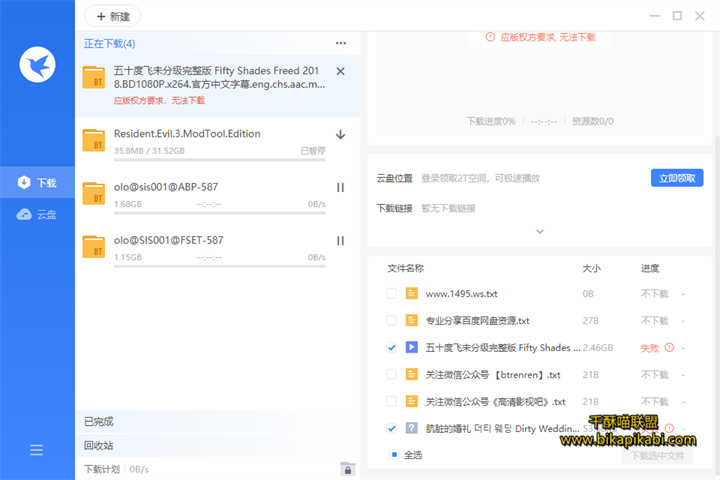This screenshot has height=480, width=720.
Task: Open the hamburger menu in sidebar
Action: pos(37,450)
